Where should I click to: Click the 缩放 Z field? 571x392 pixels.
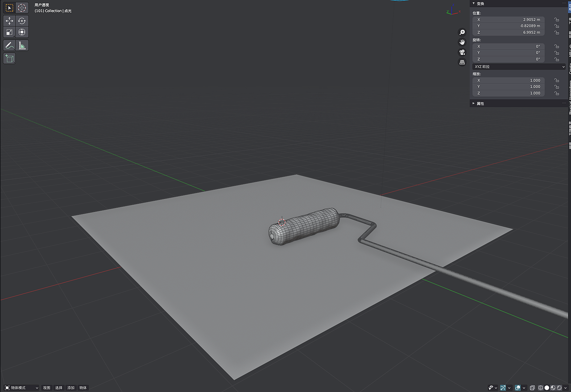509,93
